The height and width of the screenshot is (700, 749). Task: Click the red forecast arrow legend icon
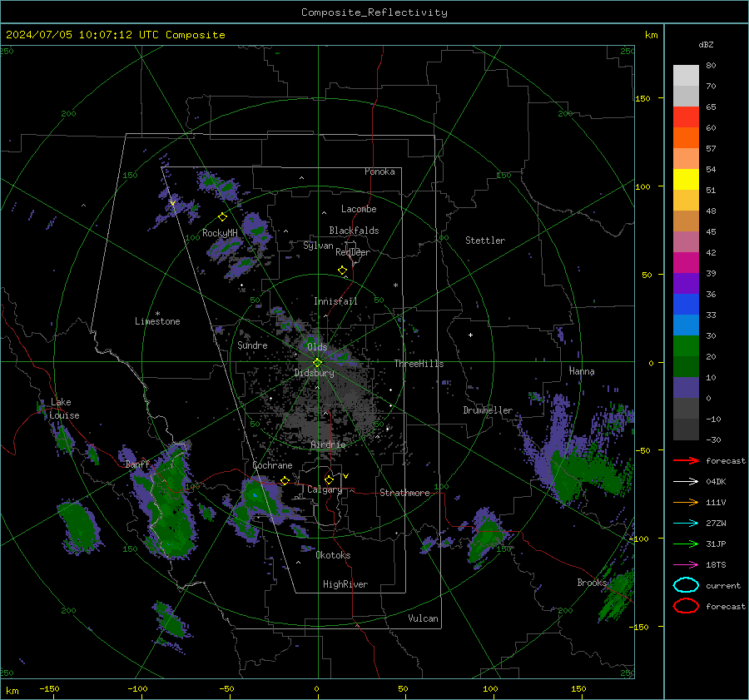[x=686, y=460]
